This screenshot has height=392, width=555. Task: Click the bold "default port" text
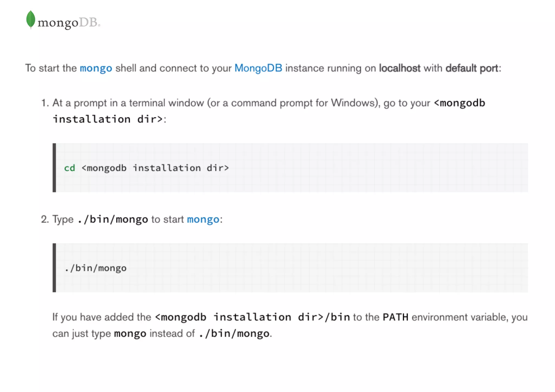(x=472, y=68)
